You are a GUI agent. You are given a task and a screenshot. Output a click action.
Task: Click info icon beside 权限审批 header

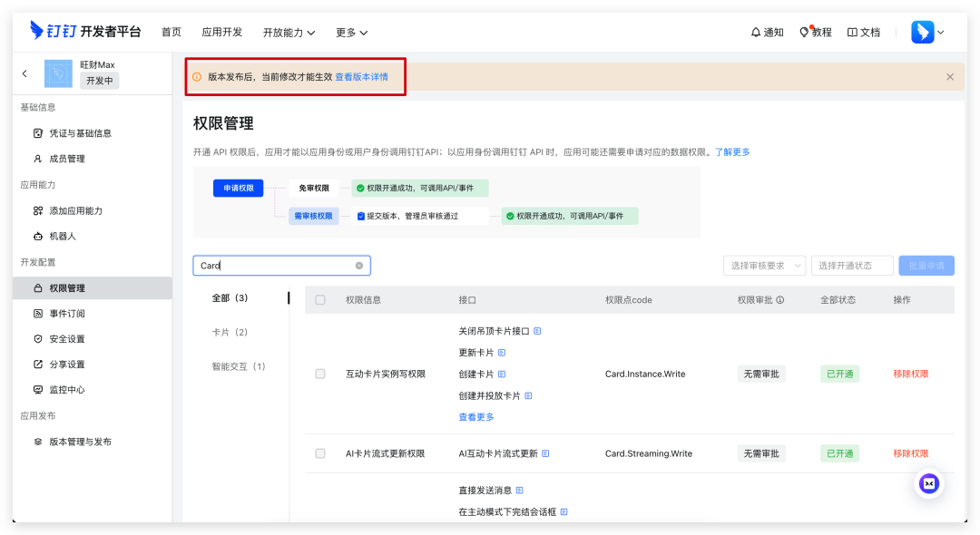[x=779, y=300]
